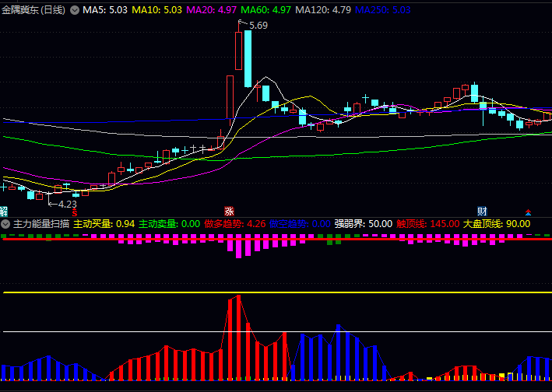The height and width of the screenshot is (392, 552).
Task: Select the MA20: 4.97 label
Action: coord(211,10)
